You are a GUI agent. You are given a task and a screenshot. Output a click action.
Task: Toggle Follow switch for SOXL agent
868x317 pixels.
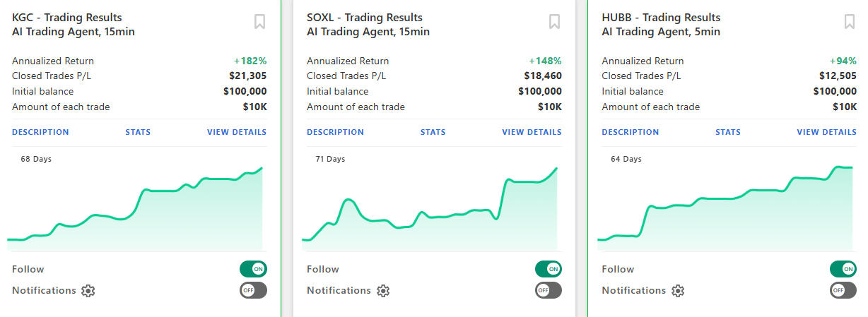tap(548, 269)
